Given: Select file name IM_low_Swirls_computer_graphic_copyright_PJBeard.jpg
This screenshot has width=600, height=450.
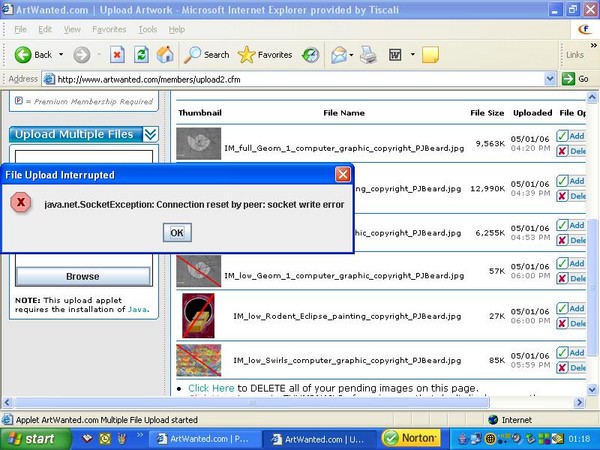Looking at the screenshot, I should coord(347,360).
